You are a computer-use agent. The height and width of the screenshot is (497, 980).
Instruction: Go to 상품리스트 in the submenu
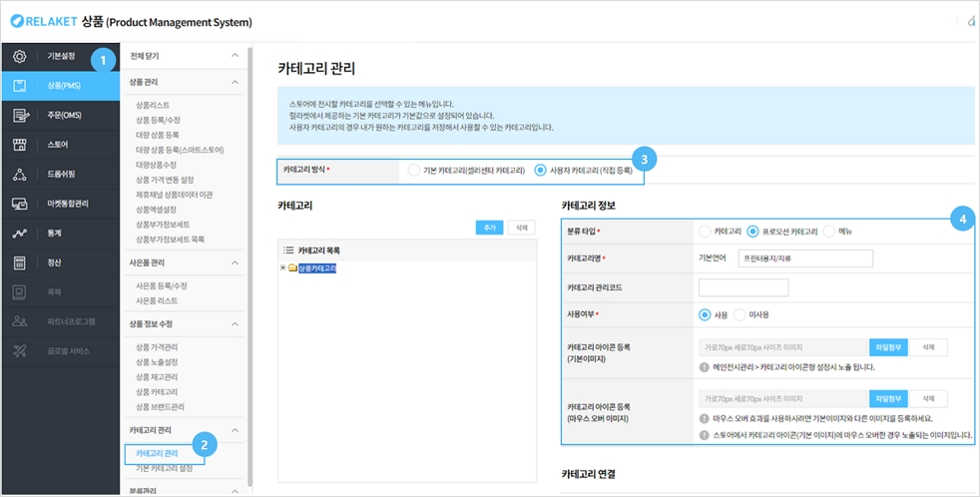[x=153, y=105]
